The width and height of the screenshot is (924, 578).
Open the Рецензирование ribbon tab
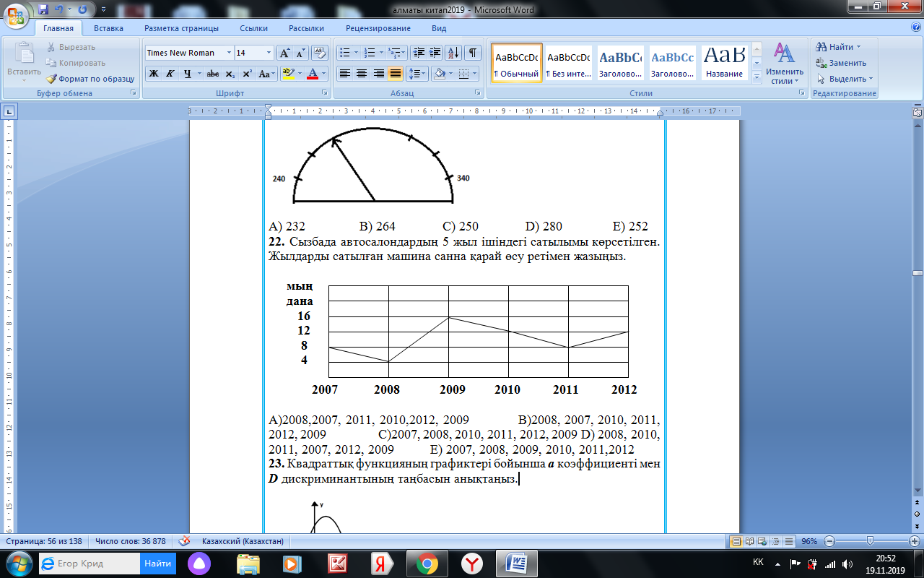click(x=378, y=28)
